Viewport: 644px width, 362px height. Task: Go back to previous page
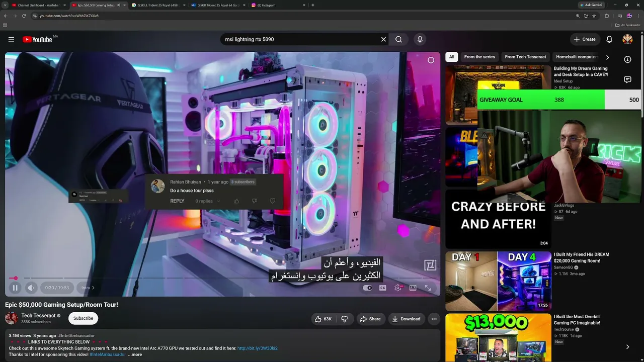[x=6, y=16]
